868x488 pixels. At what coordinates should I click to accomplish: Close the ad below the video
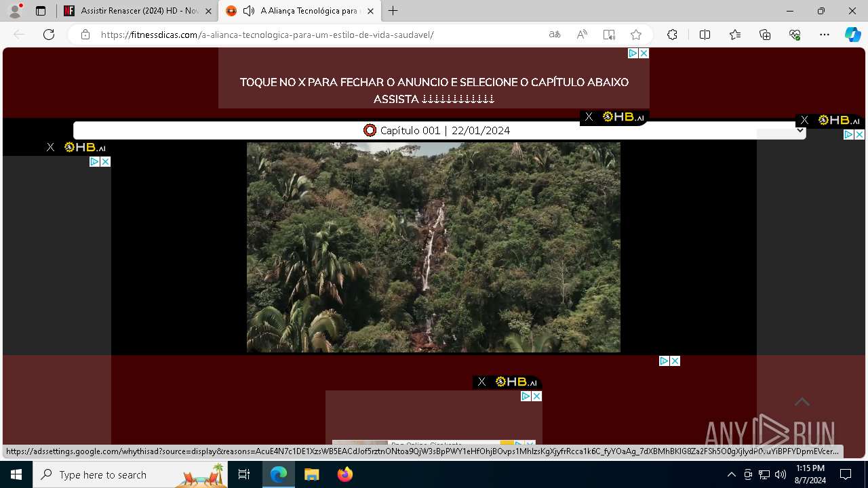(x=675, y=361)
